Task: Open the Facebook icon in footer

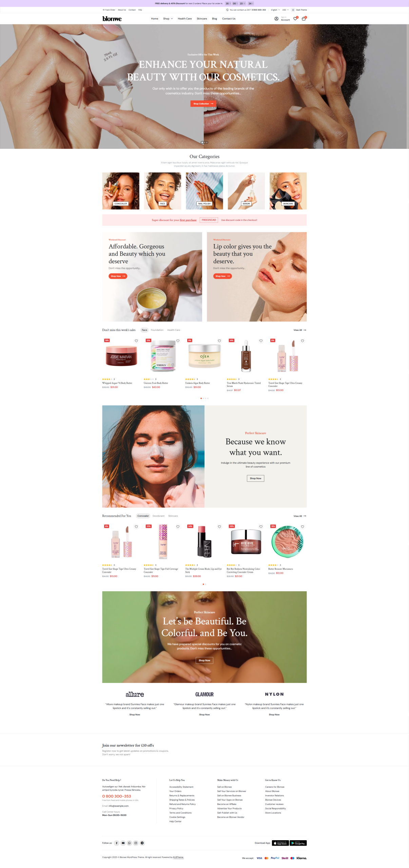Action: pyautogui.click(x=117, y=843)
